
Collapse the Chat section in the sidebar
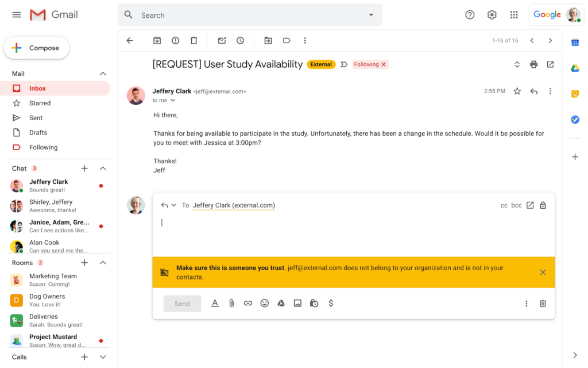pos(103,168)
